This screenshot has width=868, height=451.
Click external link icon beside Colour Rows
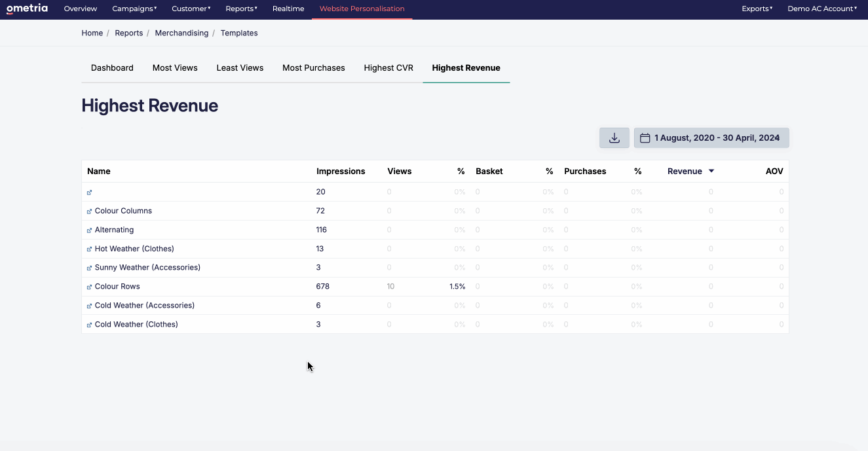(90, 287)
